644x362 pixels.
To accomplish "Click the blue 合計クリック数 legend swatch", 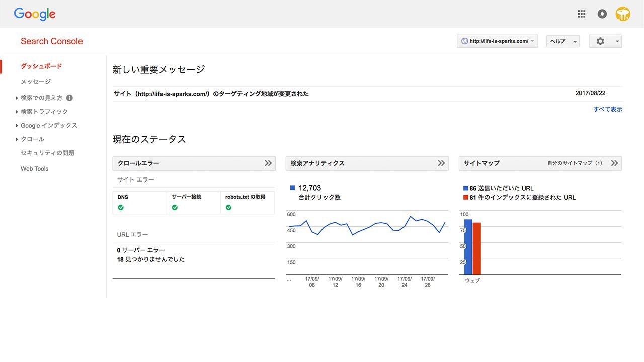I will 293,188.
